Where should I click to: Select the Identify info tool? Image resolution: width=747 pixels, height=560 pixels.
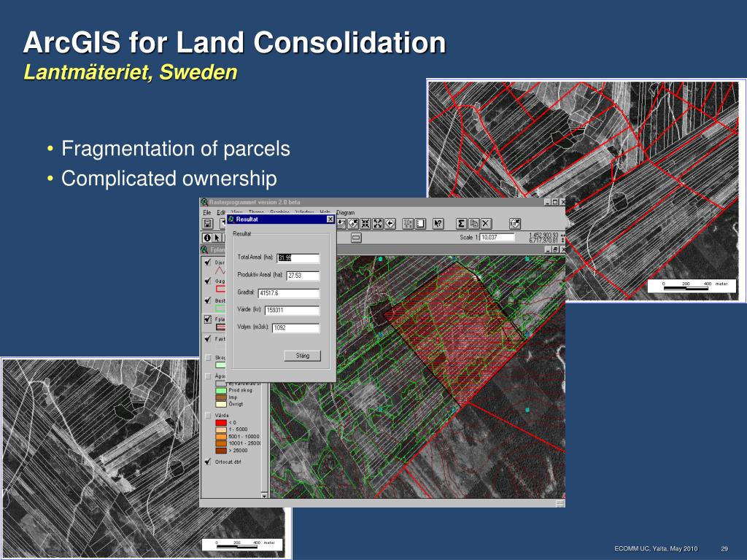(x=207, y=238)
